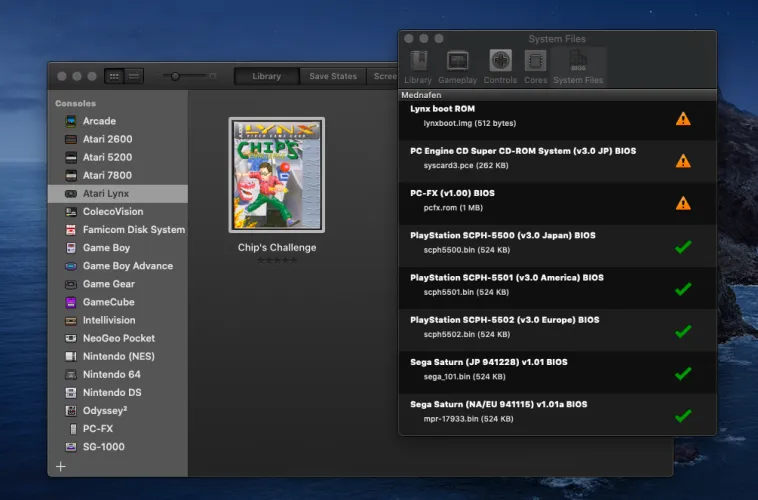The image size is (758, 500).
Task: Select the Library tab in toolbar
Action: point(266,76)
